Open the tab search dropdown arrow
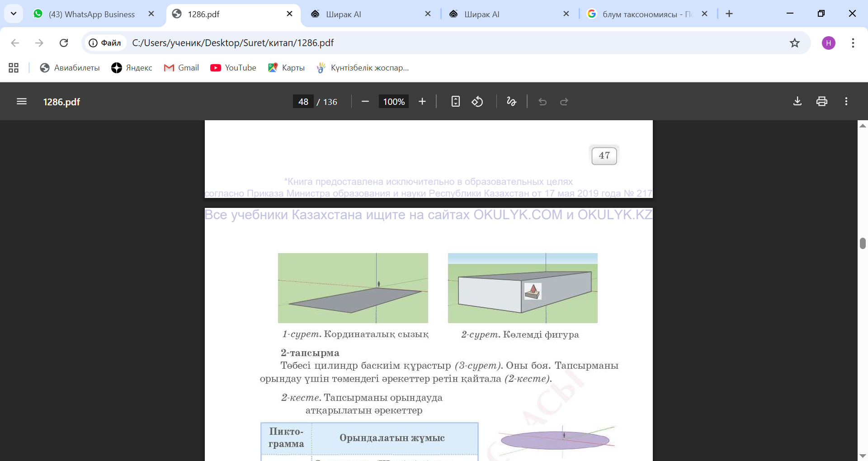Viewport: 868px width, 461px height. point(14,14)
